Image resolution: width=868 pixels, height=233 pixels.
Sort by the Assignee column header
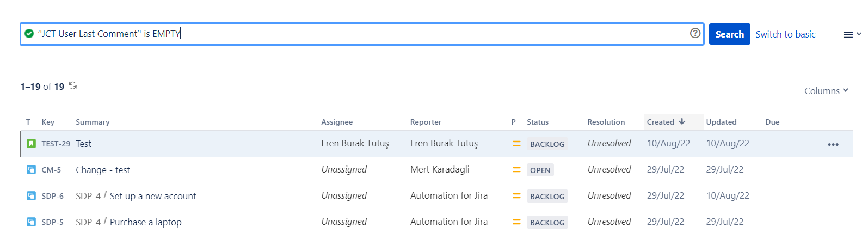point(337,122)
